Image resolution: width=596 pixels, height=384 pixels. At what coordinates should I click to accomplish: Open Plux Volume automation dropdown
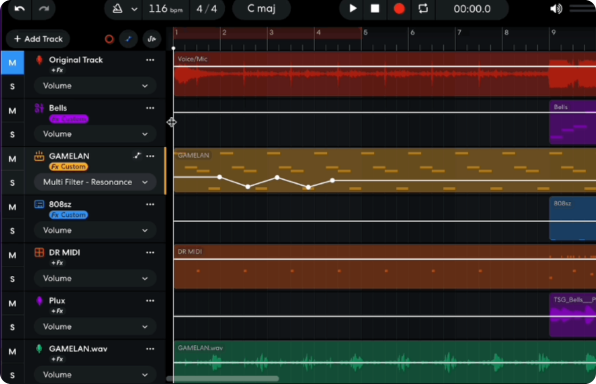(x=95, y=327)
